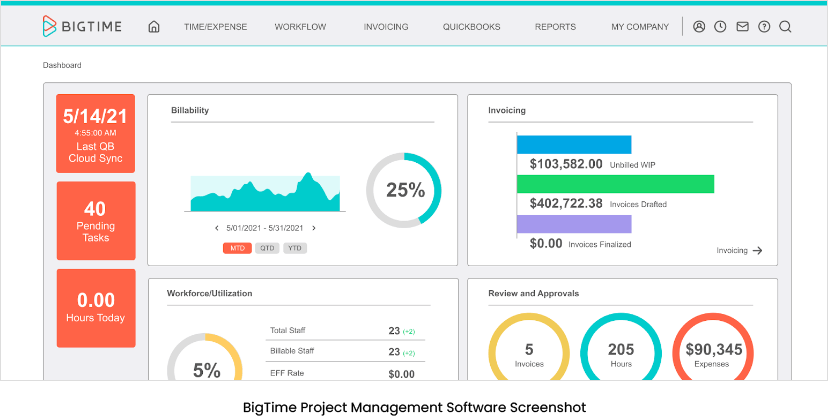
Task: Click the $402,722.38 Invoices Drafted amount
Action: coord(566,204)
